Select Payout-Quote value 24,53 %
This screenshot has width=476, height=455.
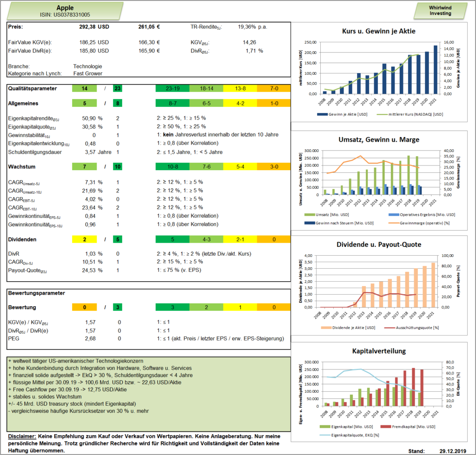pyautogui.click(x=93, y=270)
